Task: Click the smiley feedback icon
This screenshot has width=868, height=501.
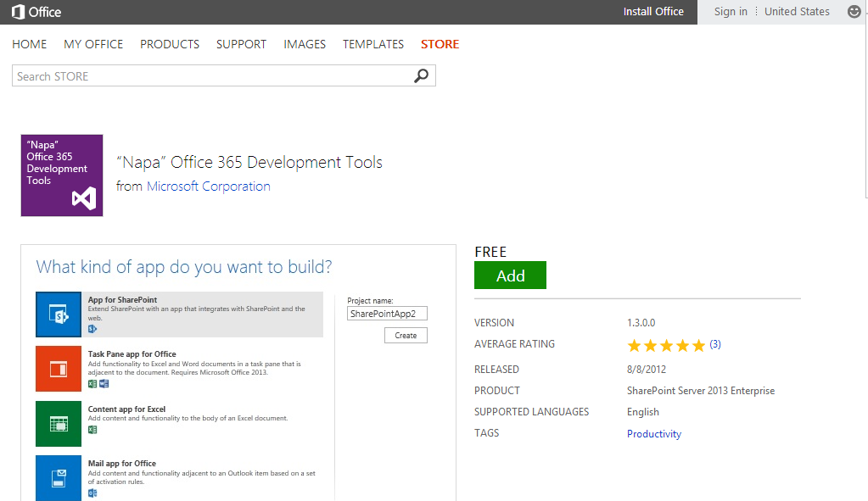Action: click(x=854, y=12)
